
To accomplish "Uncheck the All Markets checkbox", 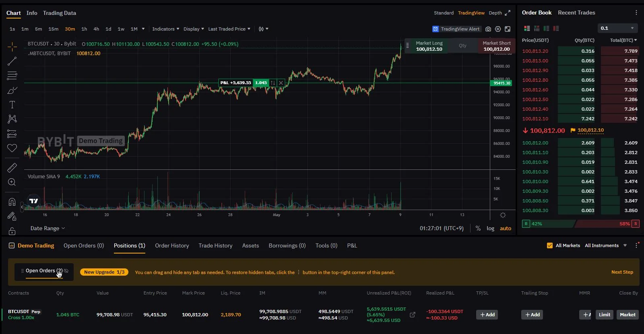I will pyautogui.click(x=550, y=245).
